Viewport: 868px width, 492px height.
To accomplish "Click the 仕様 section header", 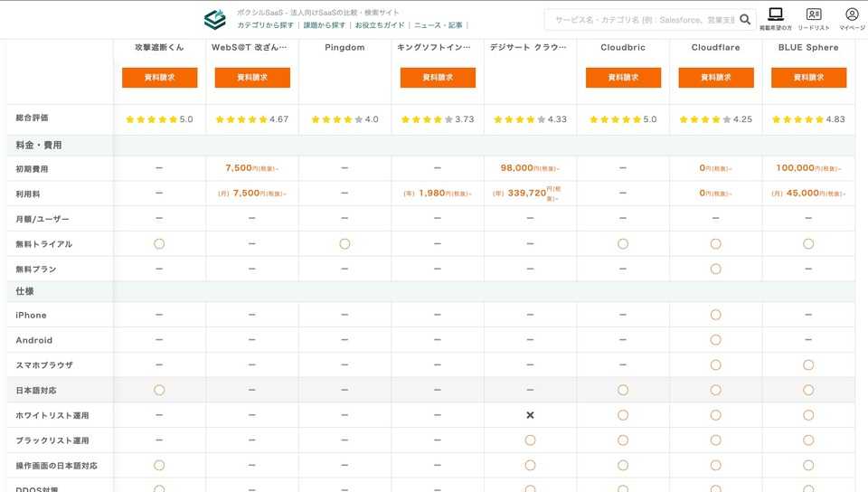I will pyautogui.click(x=25, y=291).
